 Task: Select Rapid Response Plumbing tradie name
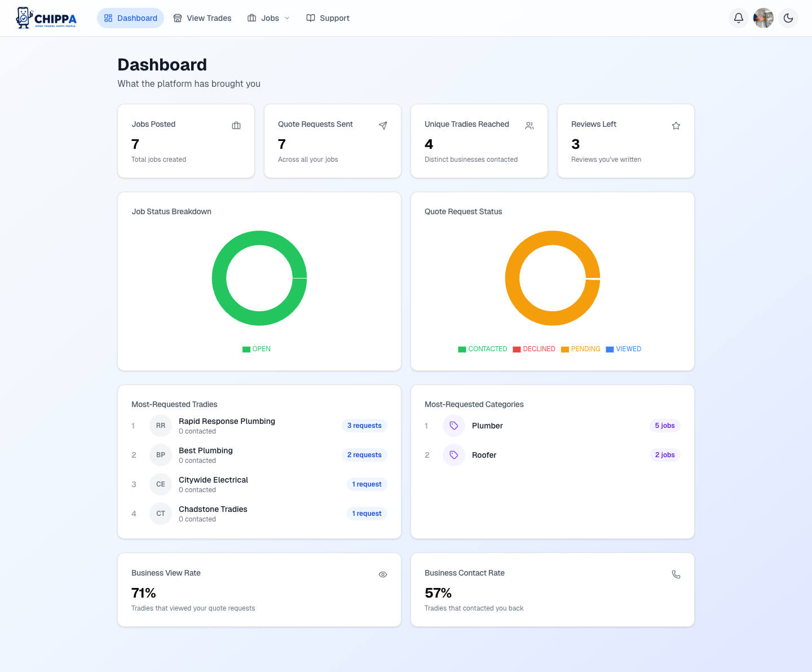[227, 421]
